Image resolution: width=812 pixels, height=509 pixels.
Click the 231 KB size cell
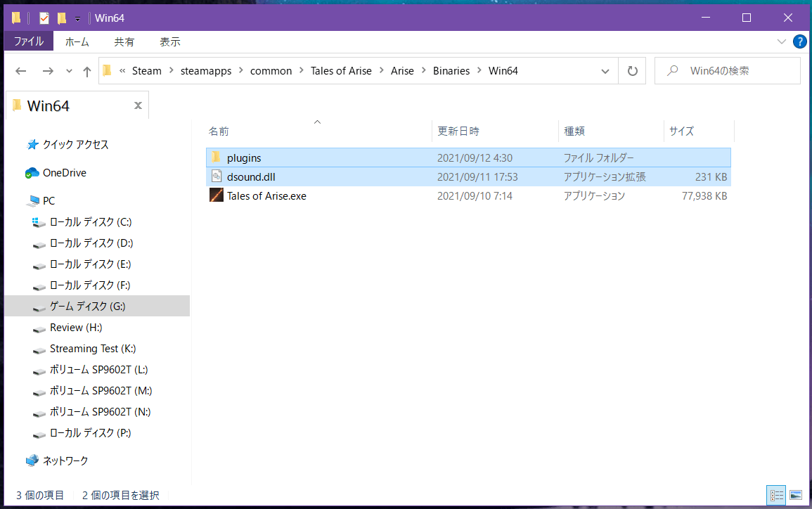711,177
